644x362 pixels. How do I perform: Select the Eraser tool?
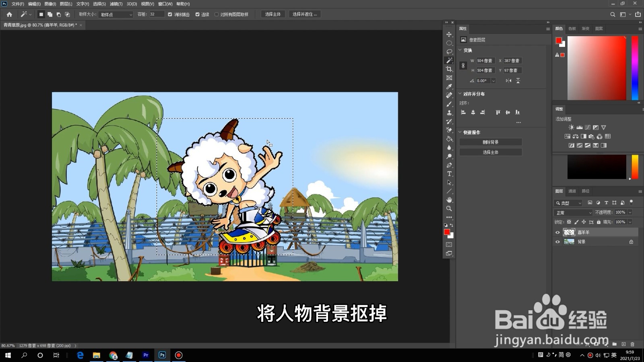click(x=449, y=130)
